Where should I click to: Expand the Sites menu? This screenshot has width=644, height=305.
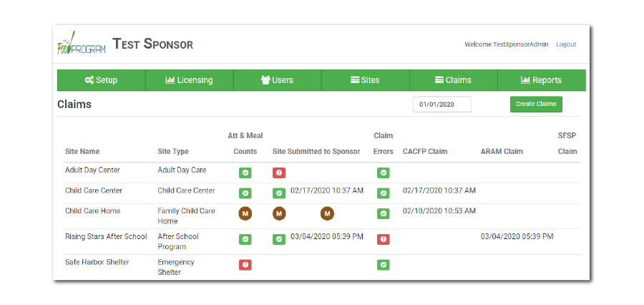365,80
